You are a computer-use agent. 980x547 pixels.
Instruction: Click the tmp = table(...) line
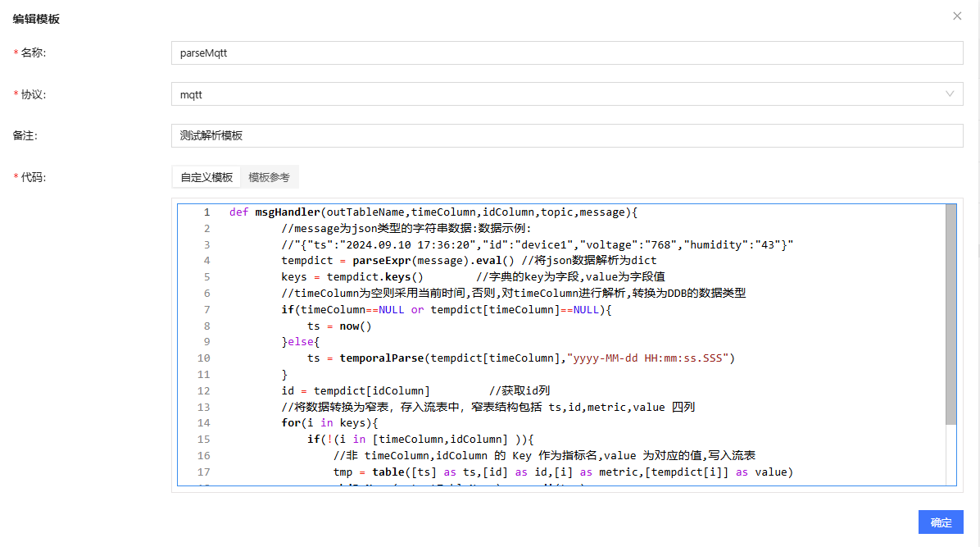pyautogui.click(x=563, y=472)
